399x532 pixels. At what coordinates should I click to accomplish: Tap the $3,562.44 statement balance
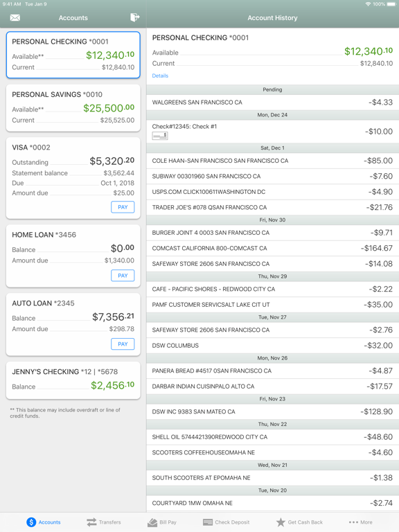click(x=119, y=173)
